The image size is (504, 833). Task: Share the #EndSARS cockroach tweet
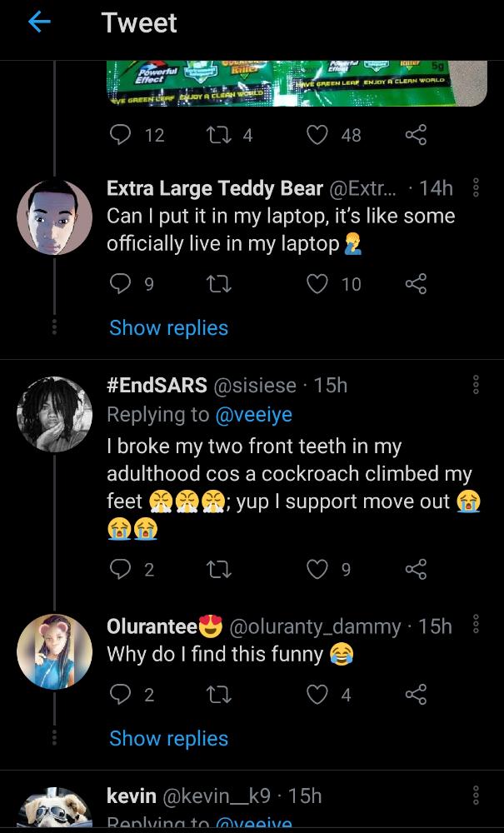[x=416, y=570]
